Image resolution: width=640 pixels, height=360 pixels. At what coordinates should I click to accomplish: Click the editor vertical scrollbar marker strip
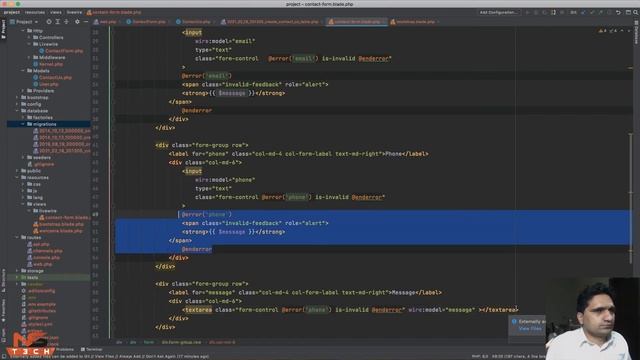tap(631, 184)
